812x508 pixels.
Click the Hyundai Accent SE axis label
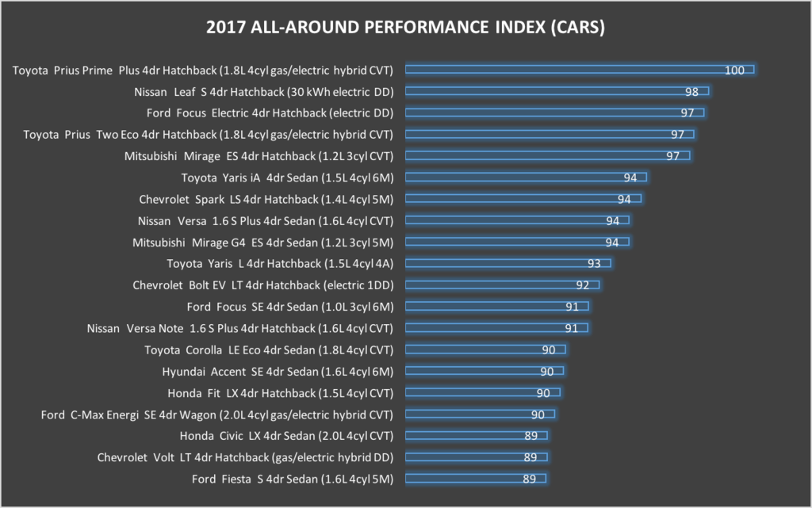[278, 370]
